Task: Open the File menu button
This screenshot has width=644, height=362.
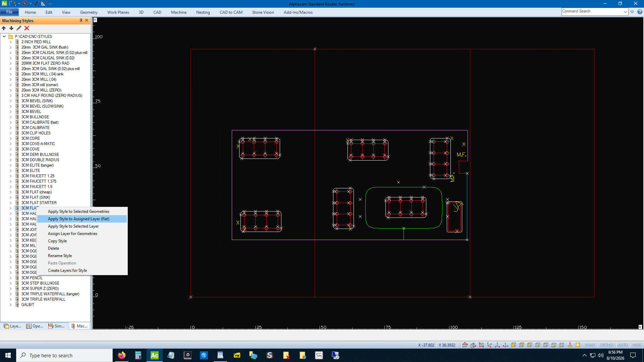Action: pyautogui.click(x=9, y=12)
